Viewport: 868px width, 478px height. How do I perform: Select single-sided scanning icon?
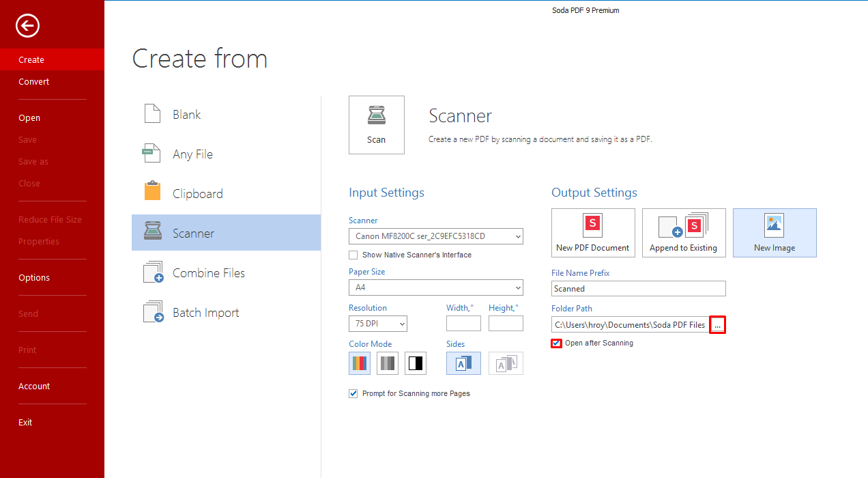[463, 363]
